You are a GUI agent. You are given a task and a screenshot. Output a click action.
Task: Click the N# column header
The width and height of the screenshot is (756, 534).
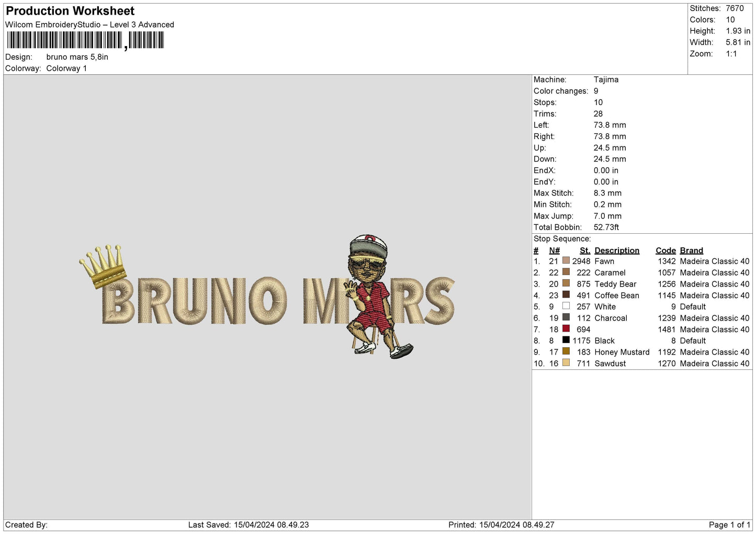[x=555, y=251]
